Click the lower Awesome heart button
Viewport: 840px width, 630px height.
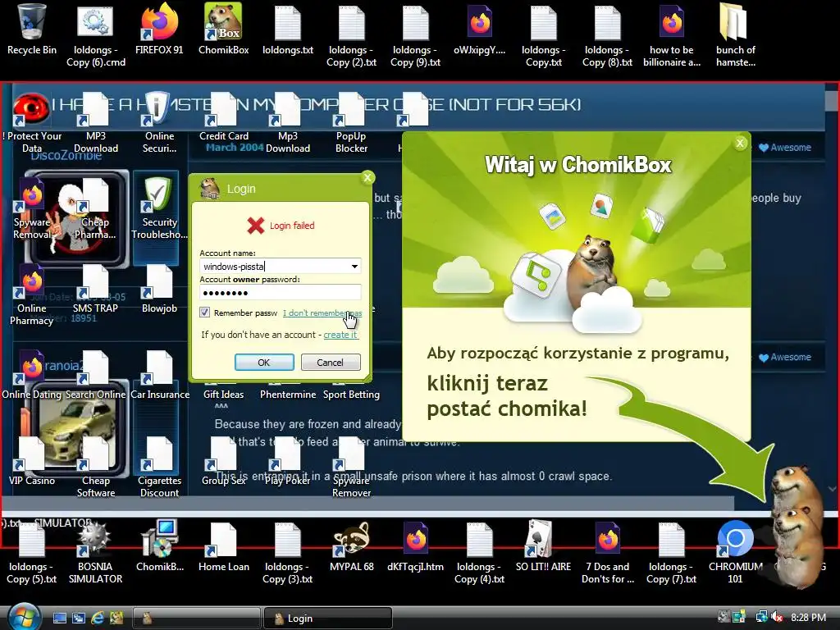click(x=785, y=357)
